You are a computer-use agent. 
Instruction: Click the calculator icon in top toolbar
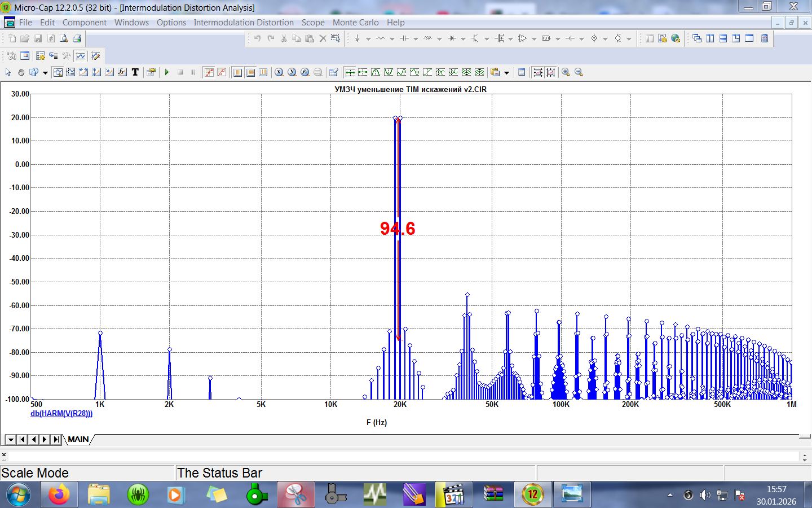pyautogui.click(x=765, y=38)
